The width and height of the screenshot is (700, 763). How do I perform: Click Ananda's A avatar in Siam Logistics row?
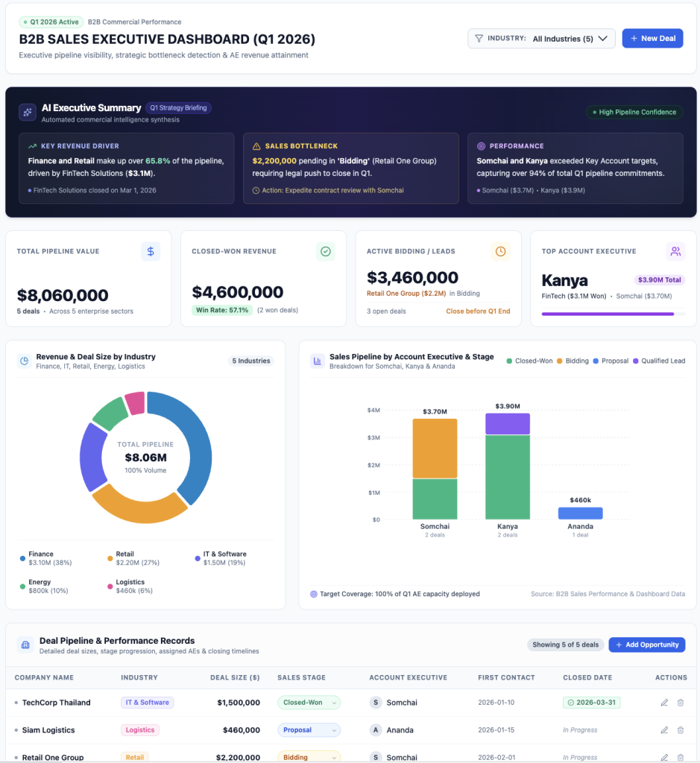375,730
